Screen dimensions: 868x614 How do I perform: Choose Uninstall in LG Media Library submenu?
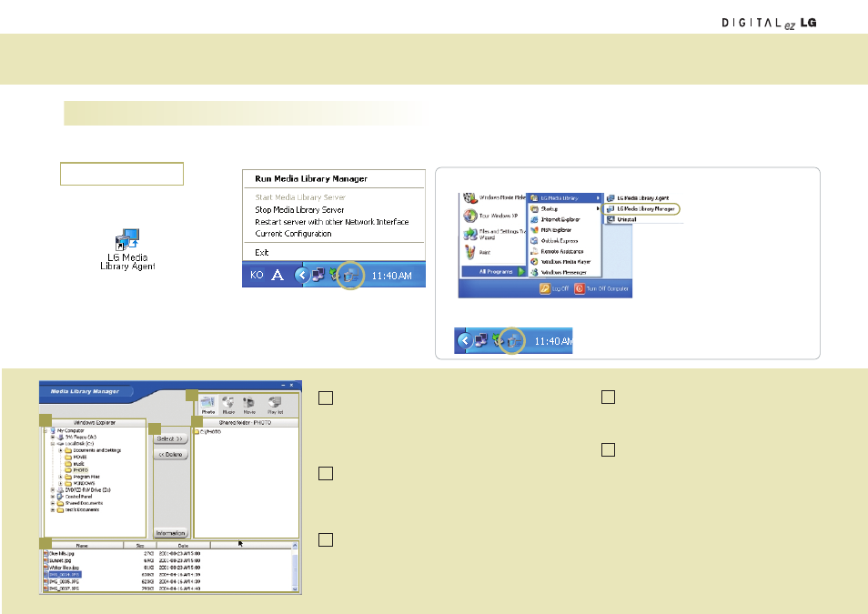tap(621, 219)
